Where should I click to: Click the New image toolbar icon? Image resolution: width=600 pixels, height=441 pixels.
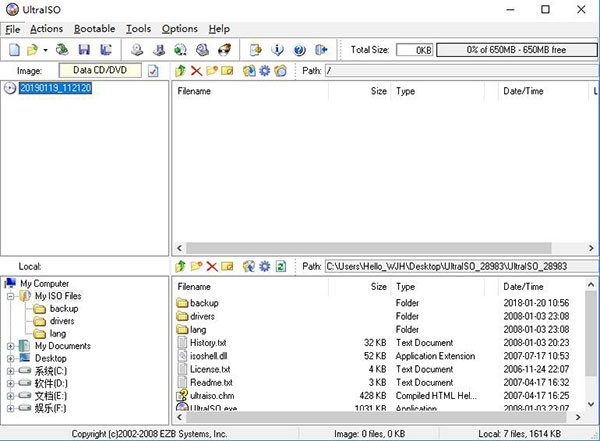14,49
